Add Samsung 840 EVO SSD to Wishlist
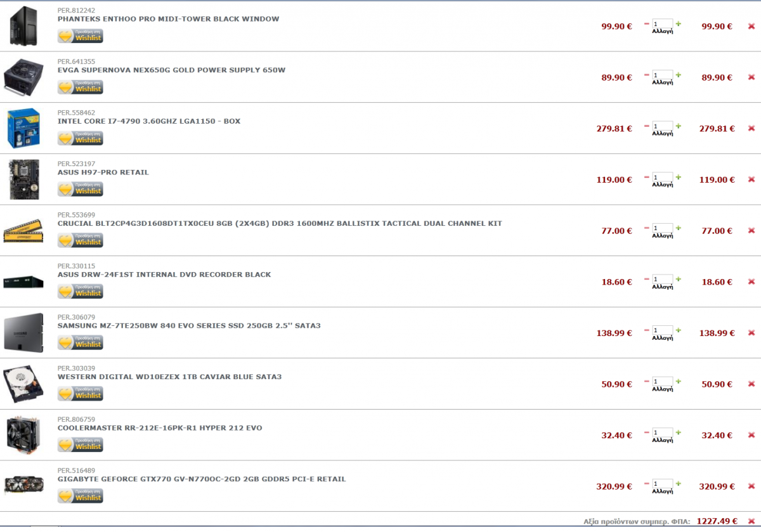The height and width of the screenshot is (532, 761). click(80, 342)
